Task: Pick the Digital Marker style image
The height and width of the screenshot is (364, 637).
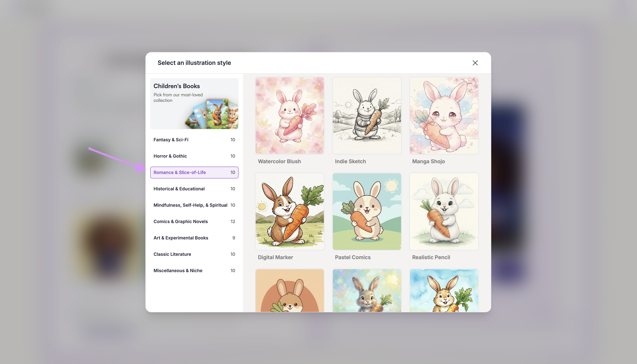Action: tap(289, 212)
